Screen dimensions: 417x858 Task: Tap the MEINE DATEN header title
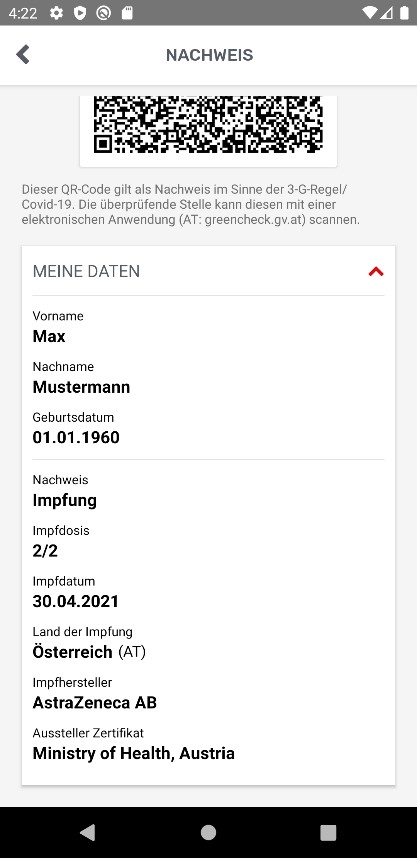[86, 271]
